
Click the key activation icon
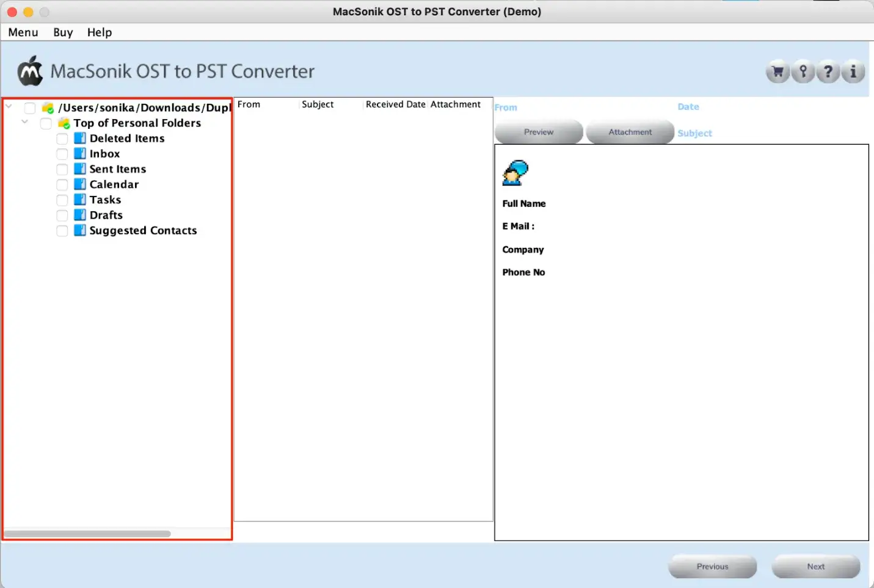click(x=803, y=72)
